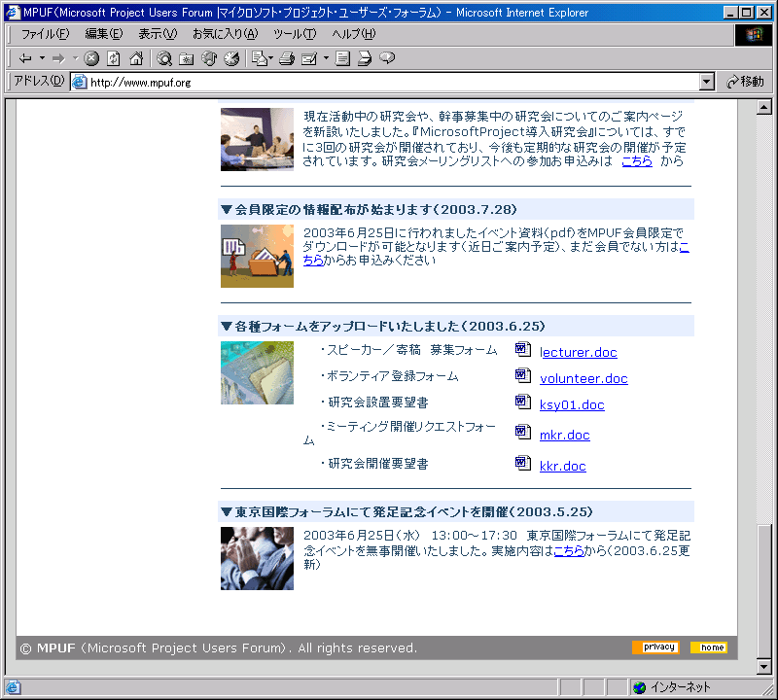778x700 pixels.
Task: Click the Word icon beside ksy01.doc
Action: tap(523, 402)
